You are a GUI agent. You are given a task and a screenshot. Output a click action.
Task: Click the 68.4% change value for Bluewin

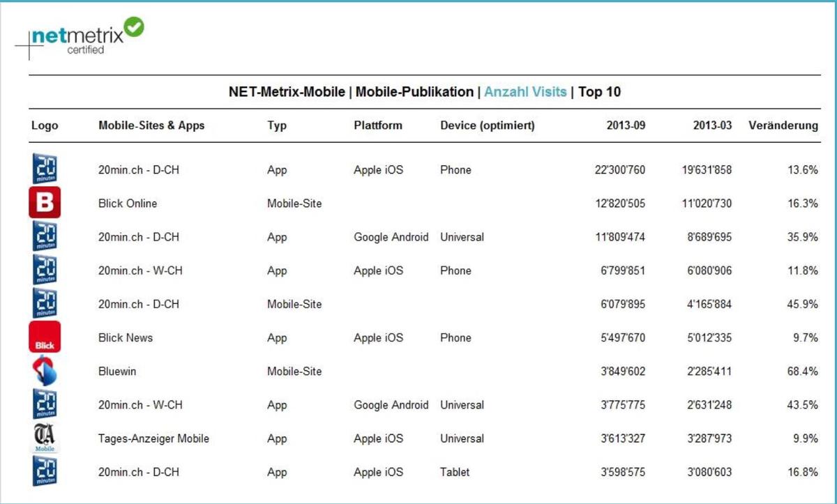pyautogui.click(x=803, y=372)
